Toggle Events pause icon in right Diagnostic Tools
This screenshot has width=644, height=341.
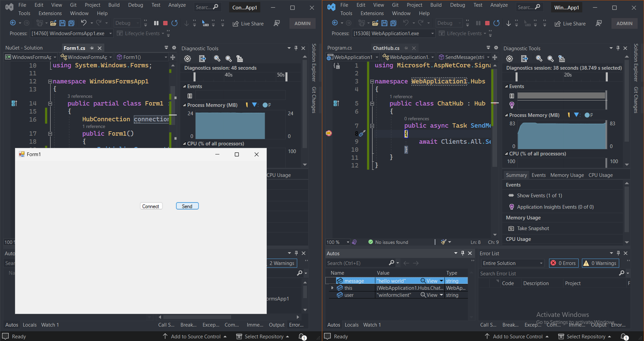point(512,96)
